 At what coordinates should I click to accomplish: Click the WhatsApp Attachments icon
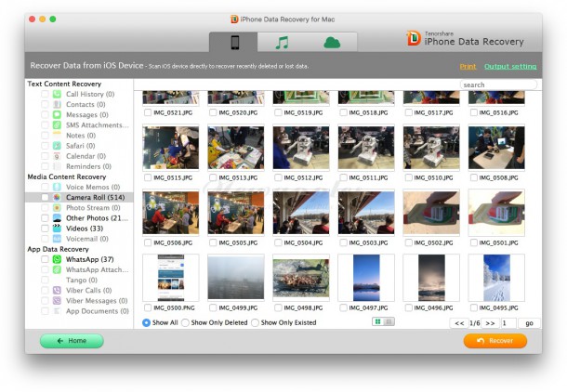click(57, 269)
